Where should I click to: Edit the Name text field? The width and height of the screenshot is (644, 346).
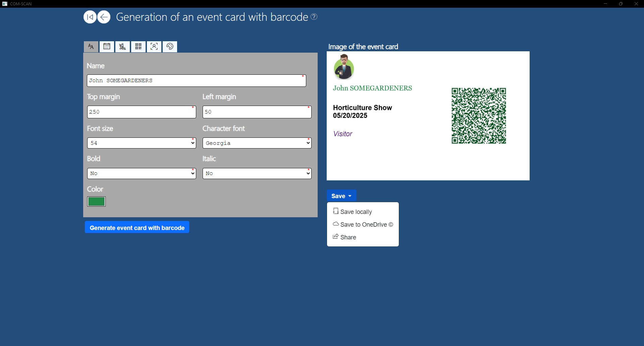point(197,81)
